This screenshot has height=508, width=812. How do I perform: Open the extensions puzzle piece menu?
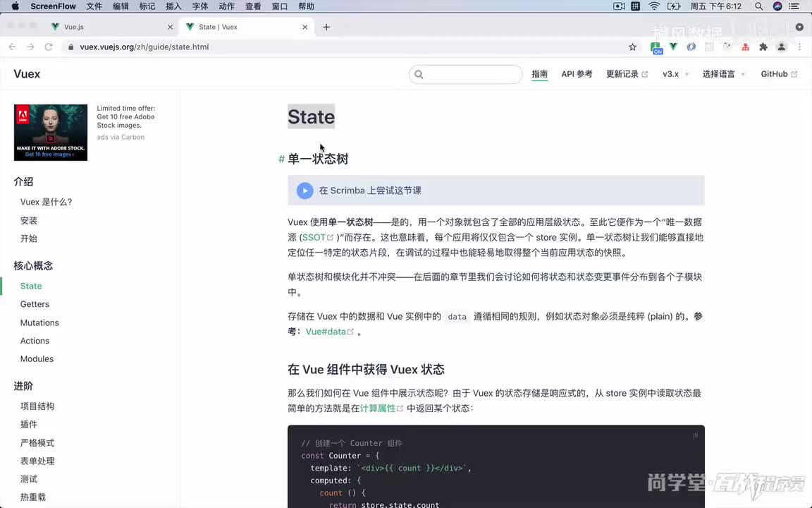(x=763, y=47)
